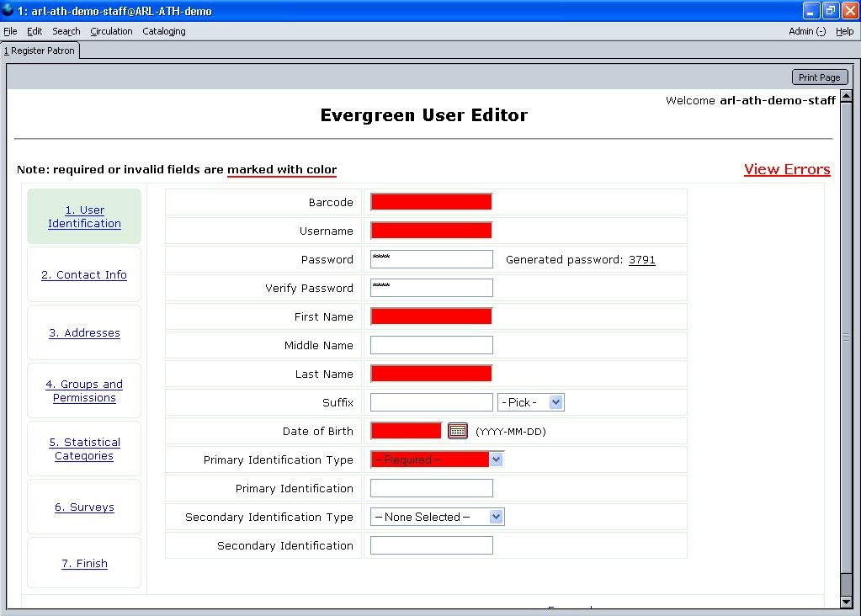The height and width of the screenshot is (616, 861).
Task: Click the globe icon in the title bar
Action: (8, 11)
